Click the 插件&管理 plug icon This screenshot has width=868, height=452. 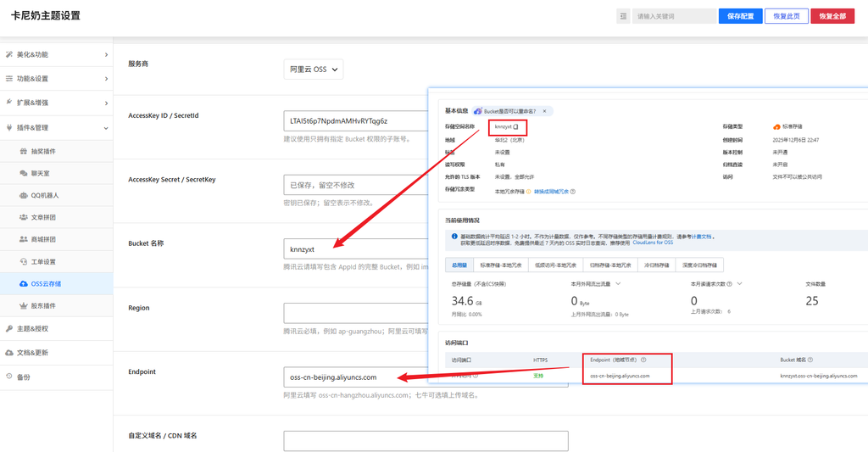(8, 127)
